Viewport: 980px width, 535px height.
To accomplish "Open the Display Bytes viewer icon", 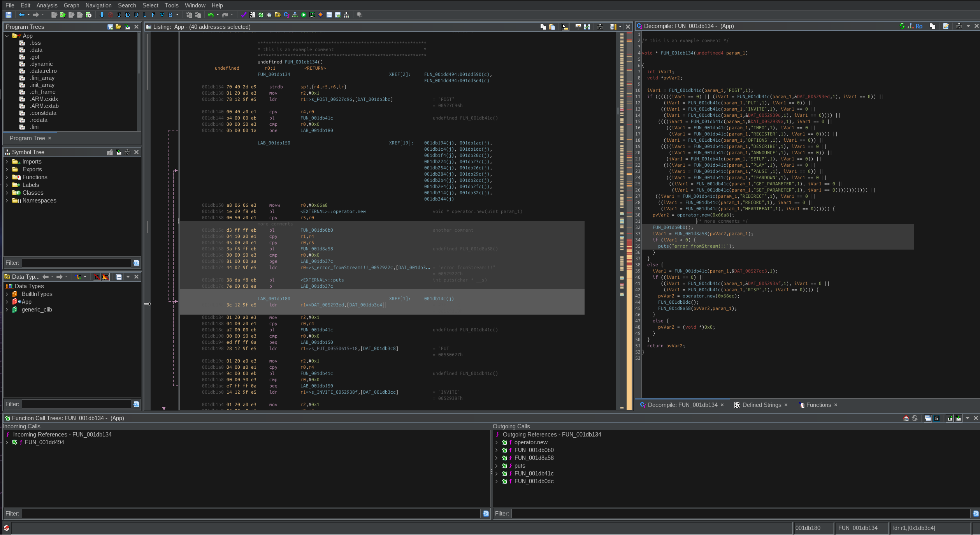I will point(252,15).
